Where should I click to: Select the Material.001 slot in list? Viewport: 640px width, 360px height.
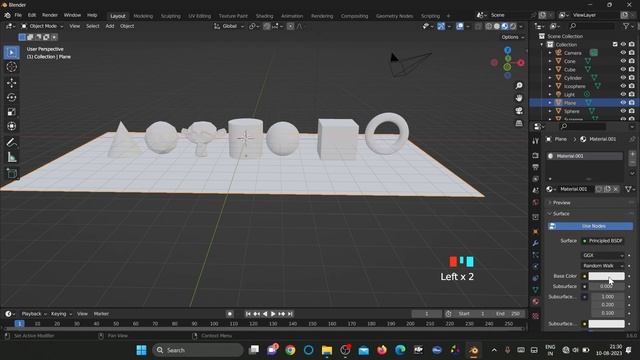tap(584, 156)
